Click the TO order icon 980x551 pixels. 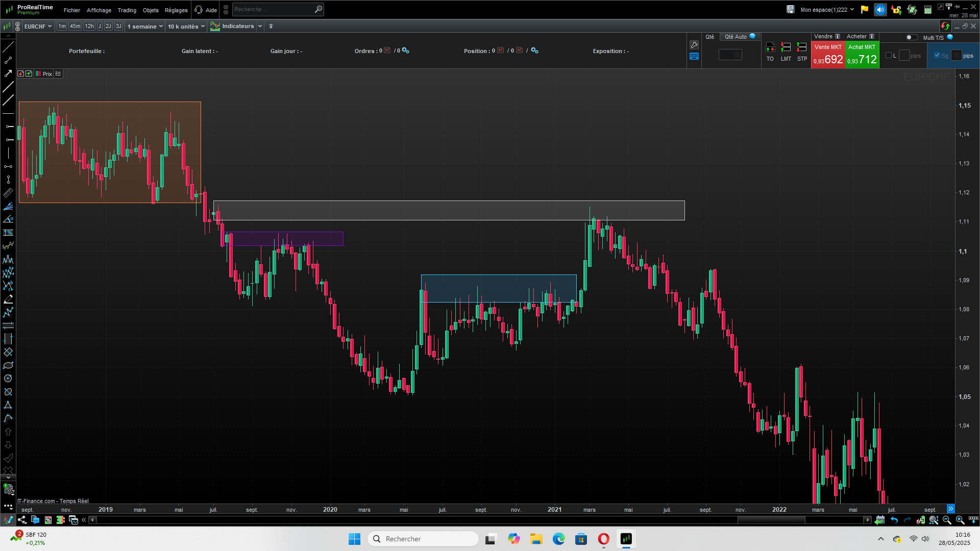(770, 48)
